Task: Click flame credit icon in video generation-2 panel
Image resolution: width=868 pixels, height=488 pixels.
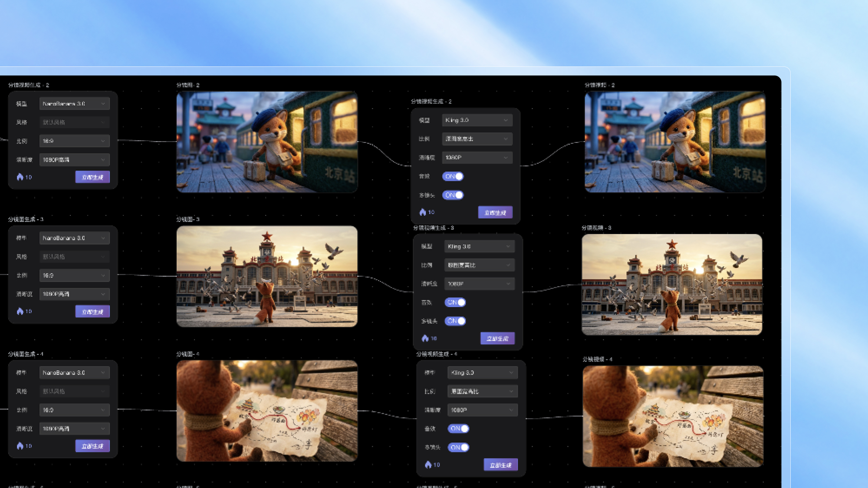Action: tap(423, 212)
